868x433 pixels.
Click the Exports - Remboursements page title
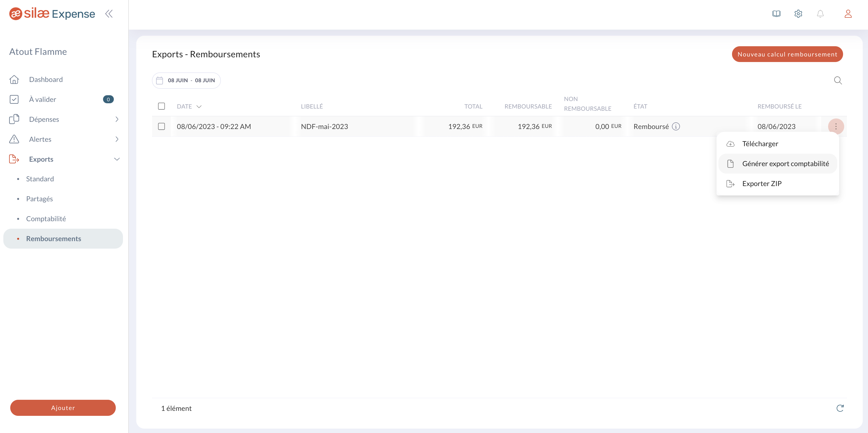206,54
